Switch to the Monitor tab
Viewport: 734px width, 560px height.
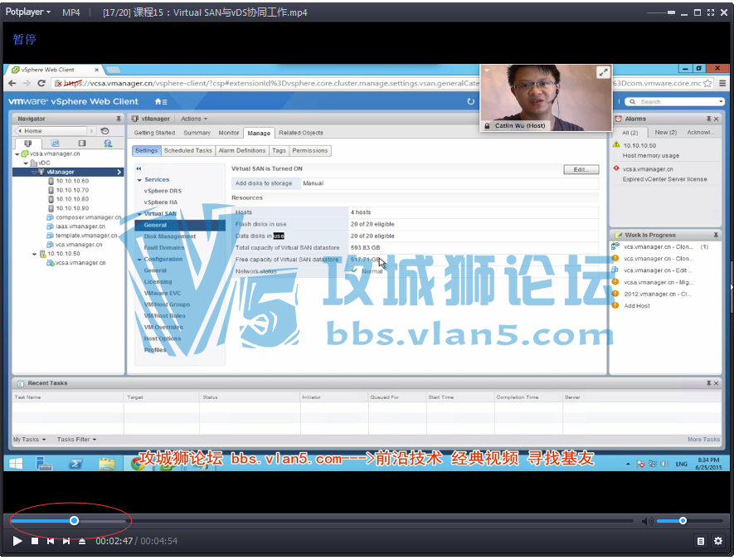(229, 133)
